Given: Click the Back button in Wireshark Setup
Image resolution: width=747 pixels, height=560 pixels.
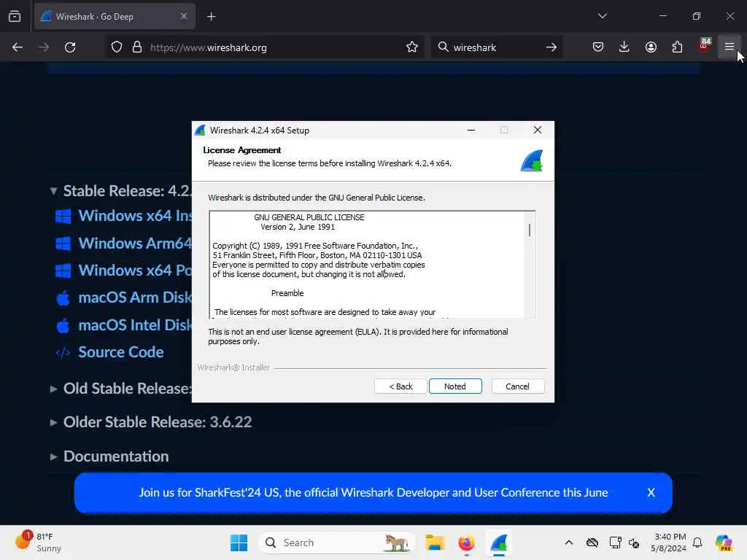Looking at the screenshot, I should click(x=400, y=386).
